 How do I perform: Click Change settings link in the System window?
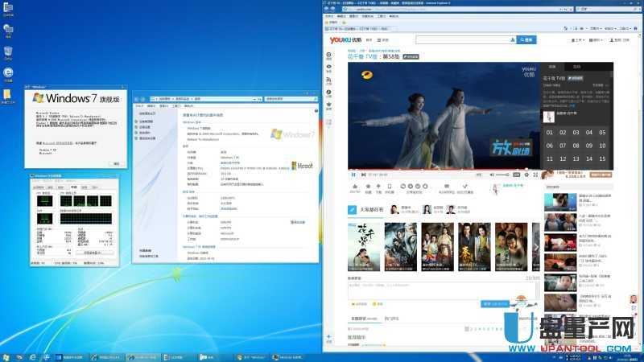[x=298, y=222]
